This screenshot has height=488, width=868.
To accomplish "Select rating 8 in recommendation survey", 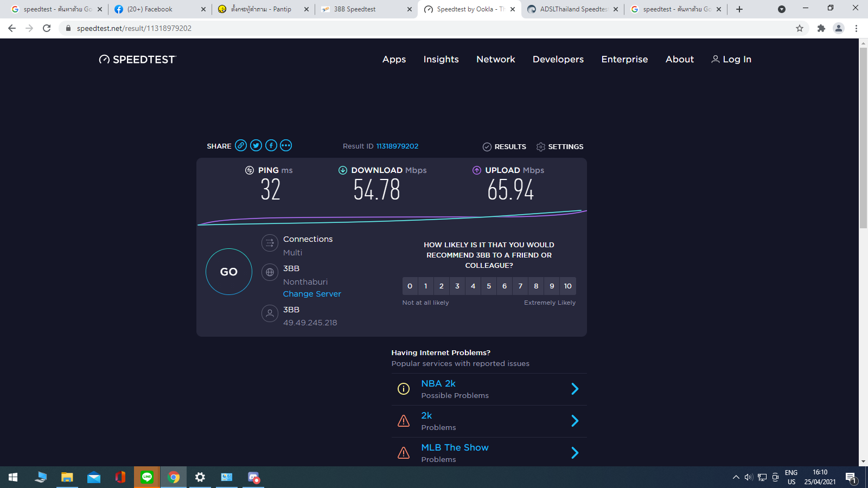I will click(536, 286).
